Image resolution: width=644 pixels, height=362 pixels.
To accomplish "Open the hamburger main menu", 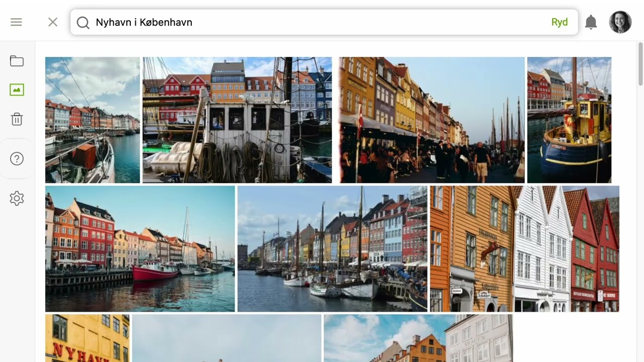I will [16, 22].
